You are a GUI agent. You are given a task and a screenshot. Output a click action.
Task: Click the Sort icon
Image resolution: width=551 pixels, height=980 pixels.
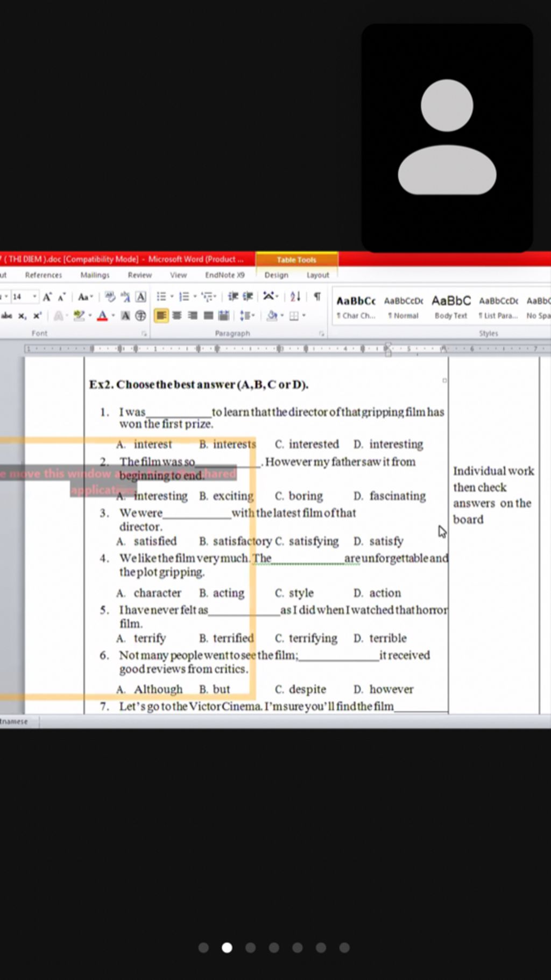(x=295, y=297)
